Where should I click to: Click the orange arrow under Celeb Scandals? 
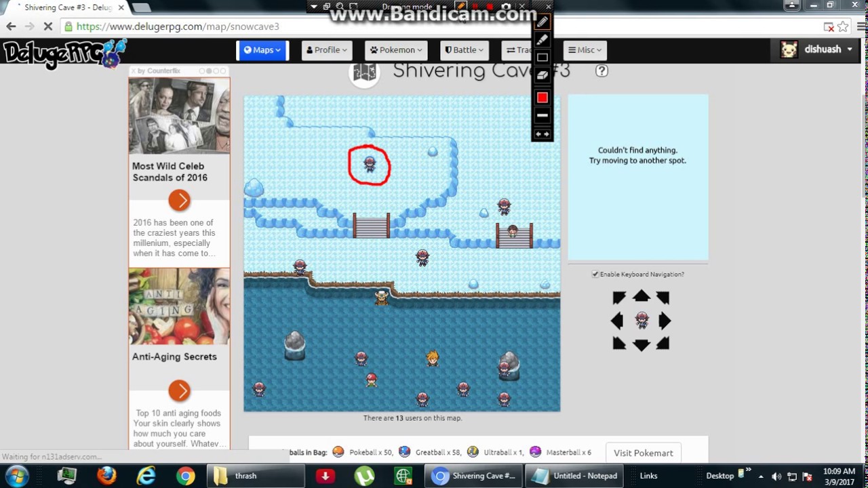[x=180, y=200]
